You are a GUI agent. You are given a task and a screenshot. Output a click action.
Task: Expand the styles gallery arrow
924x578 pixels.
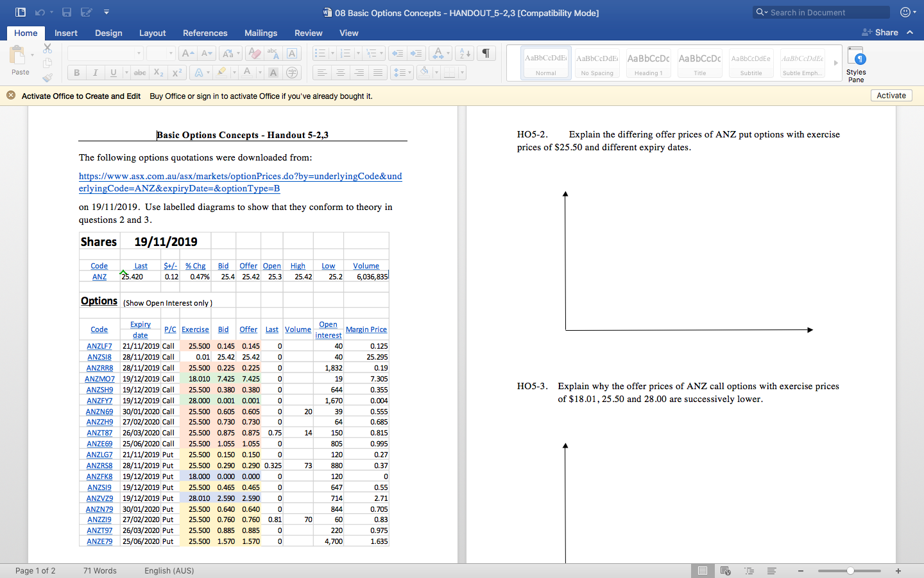coord(835,63)
